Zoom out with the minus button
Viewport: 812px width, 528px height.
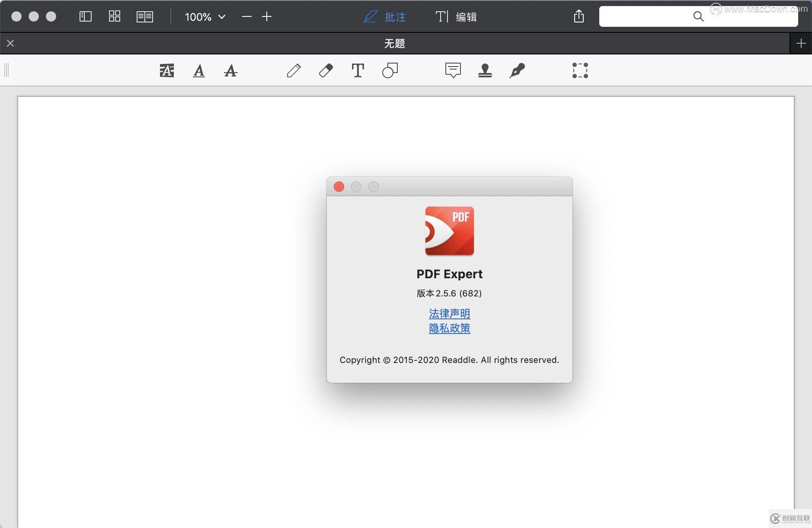(x=247, y=17)
